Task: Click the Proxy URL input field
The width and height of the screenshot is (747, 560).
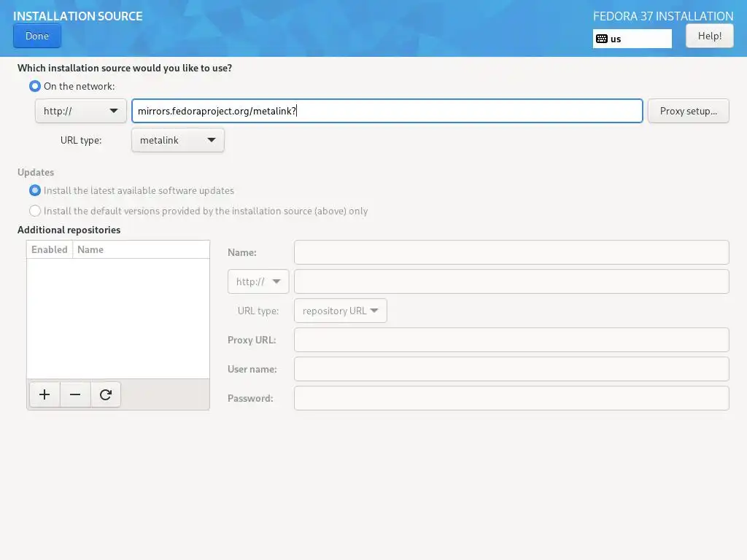Action: point(511,340)
